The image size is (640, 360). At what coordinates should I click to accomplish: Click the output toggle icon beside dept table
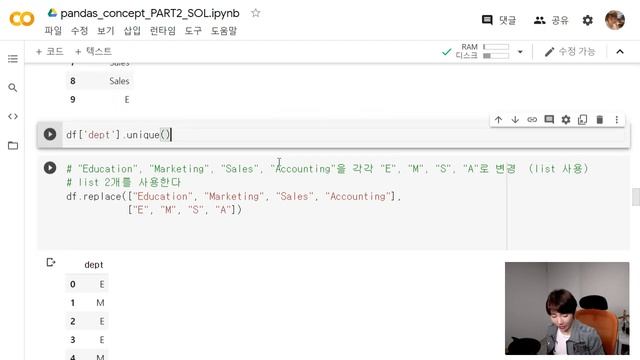coord(51,262)
